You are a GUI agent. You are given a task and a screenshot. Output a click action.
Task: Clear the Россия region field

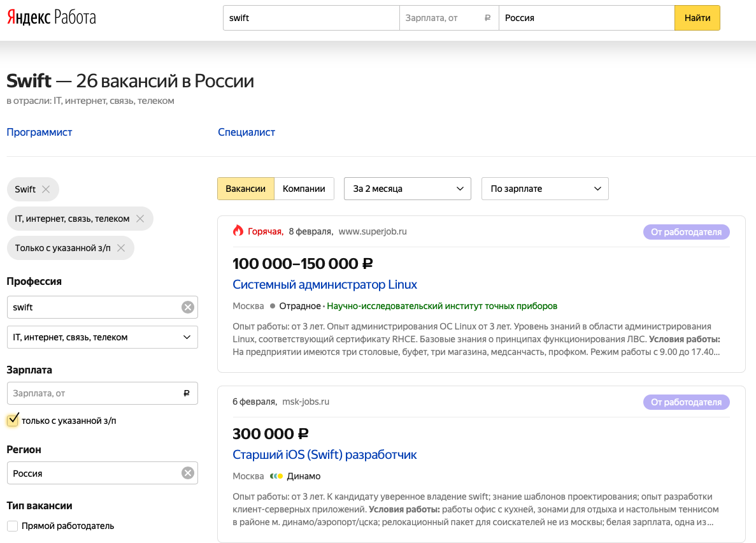[187, 473]
